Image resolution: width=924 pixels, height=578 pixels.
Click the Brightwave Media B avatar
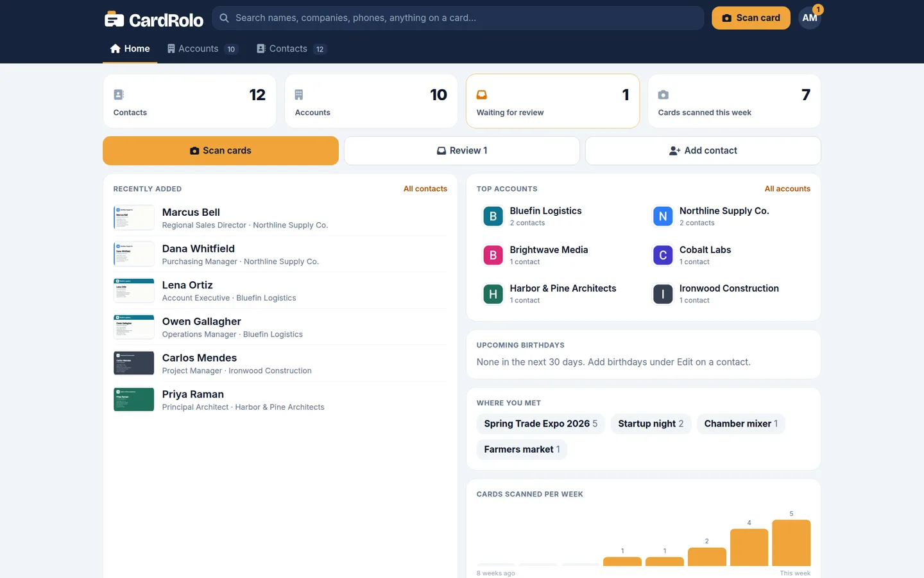[493, 256]
